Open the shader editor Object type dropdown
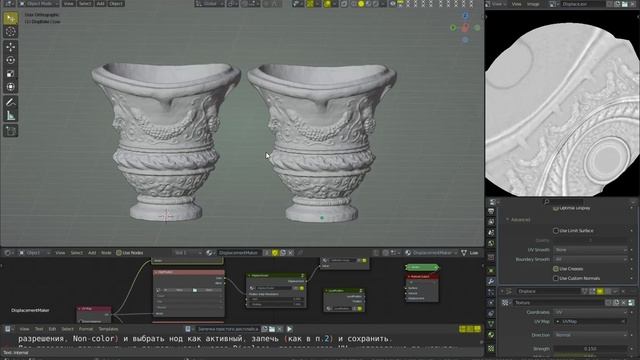This screenshot has height=360, width=640. pos(33,253)
